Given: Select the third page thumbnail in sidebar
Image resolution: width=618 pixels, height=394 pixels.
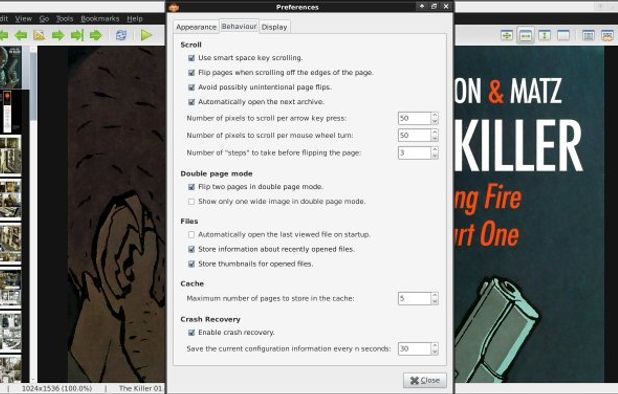Looking at the screenshot, I should click(x=11, y=155).
